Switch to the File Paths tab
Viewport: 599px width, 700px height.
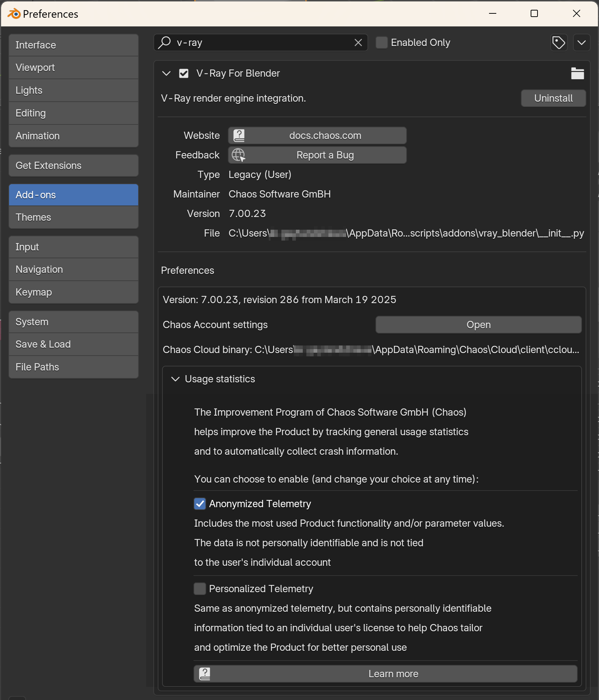[73, 367]
